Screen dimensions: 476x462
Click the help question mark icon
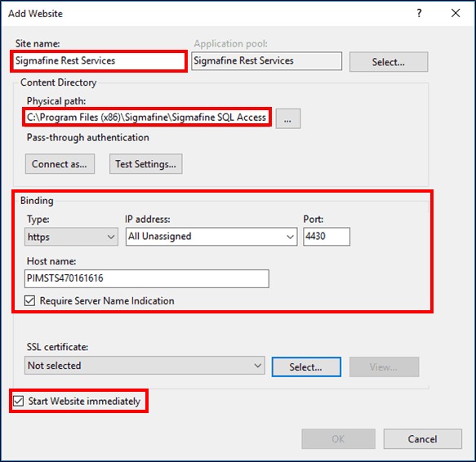[419, 13]
